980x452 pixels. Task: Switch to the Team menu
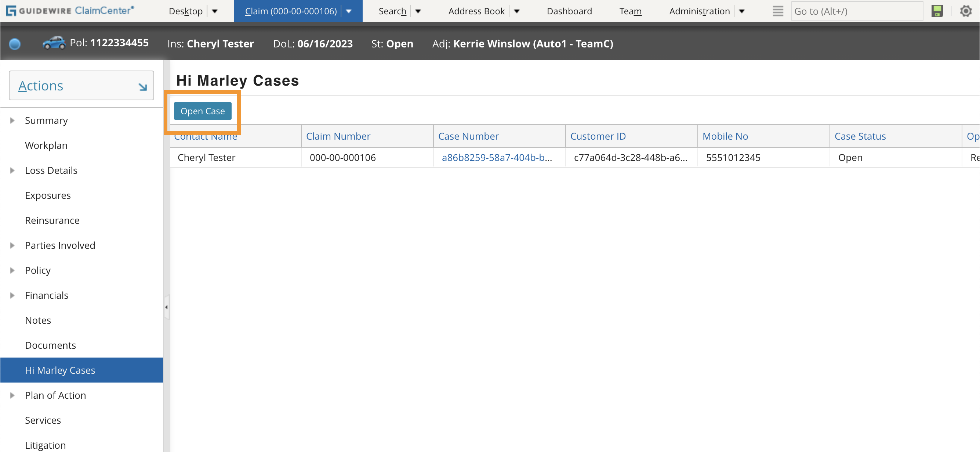pyautogui.click(x=630, y=11)
